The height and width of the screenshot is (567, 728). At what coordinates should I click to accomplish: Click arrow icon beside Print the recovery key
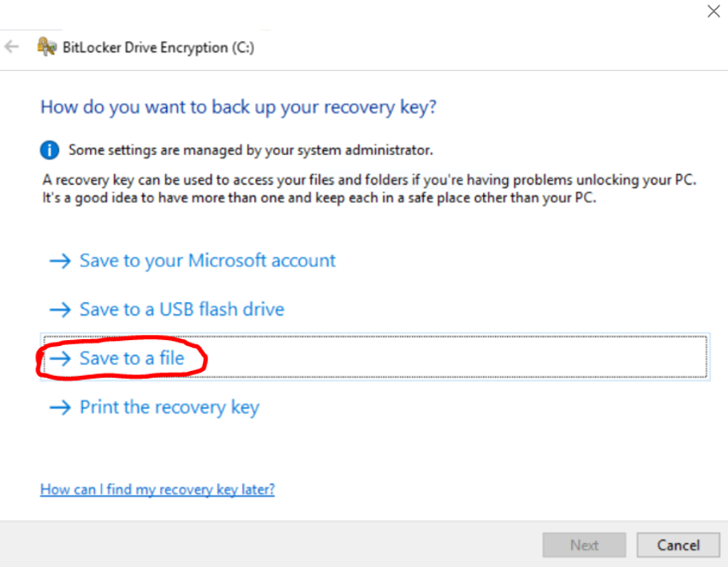pos(60,408)
